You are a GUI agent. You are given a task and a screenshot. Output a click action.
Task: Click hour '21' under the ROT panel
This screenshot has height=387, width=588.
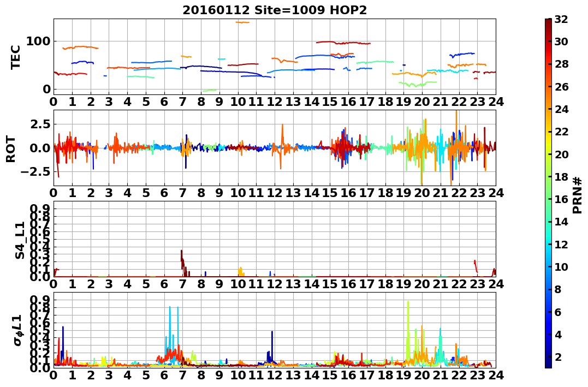(441, 193)
